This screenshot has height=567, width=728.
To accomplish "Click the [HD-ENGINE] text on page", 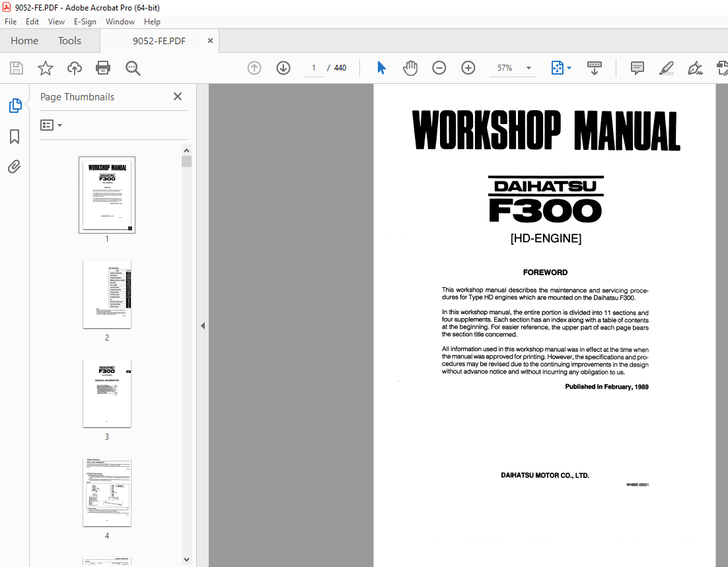I will [546, 238].
